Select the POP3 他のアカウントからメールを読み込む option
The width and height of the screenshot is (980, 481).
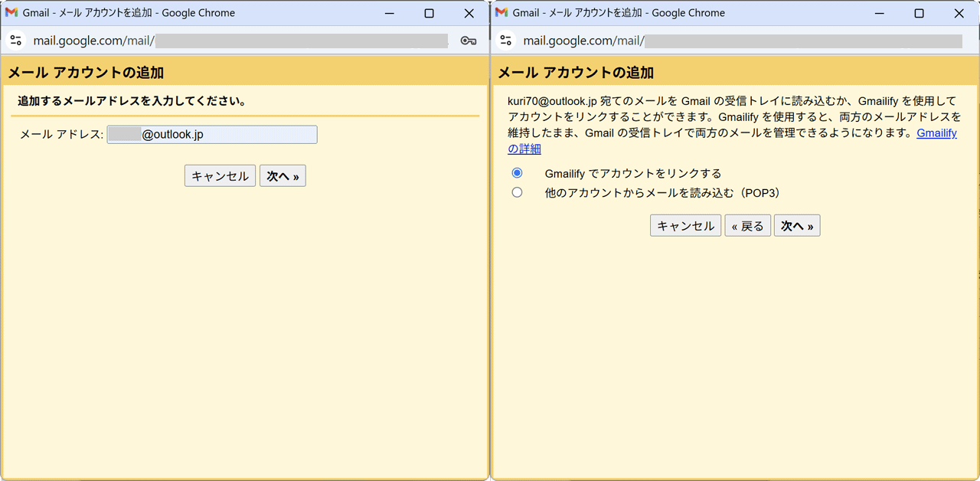pyautogui.click(x=517, y=192)
